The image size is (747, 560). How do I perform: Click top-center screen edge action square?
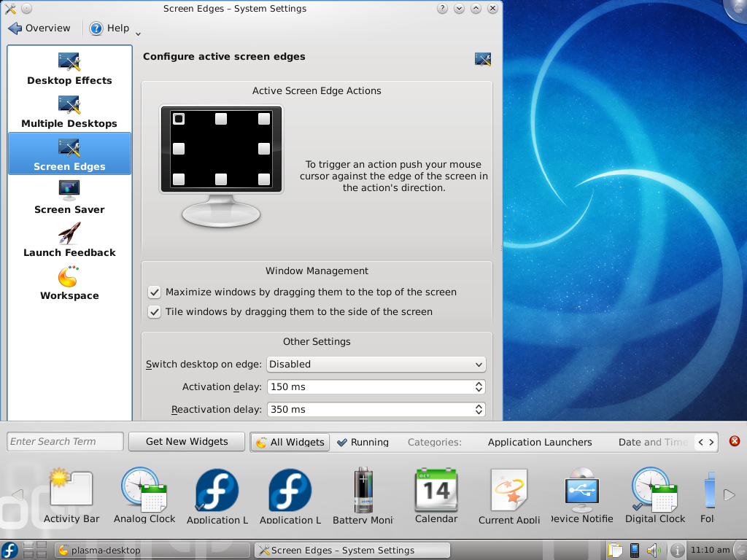tap(221, 119)
